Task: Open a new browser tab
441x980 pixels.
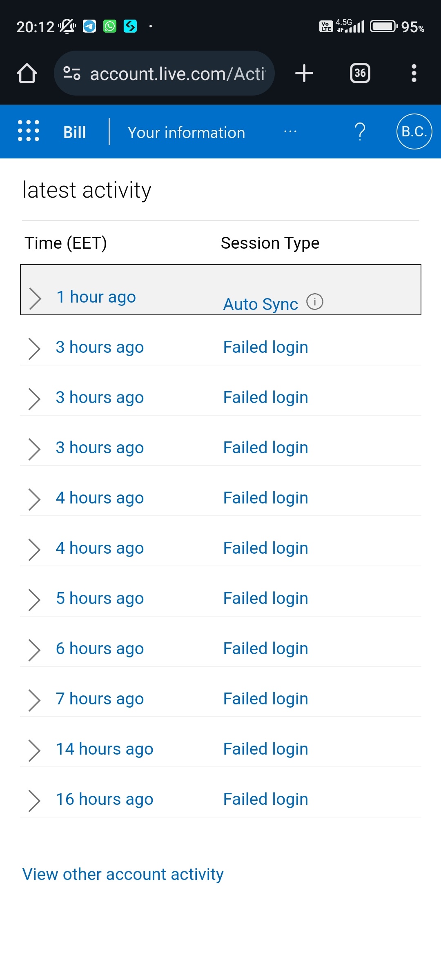Action: pyautogui.click(x=304, y=73)
